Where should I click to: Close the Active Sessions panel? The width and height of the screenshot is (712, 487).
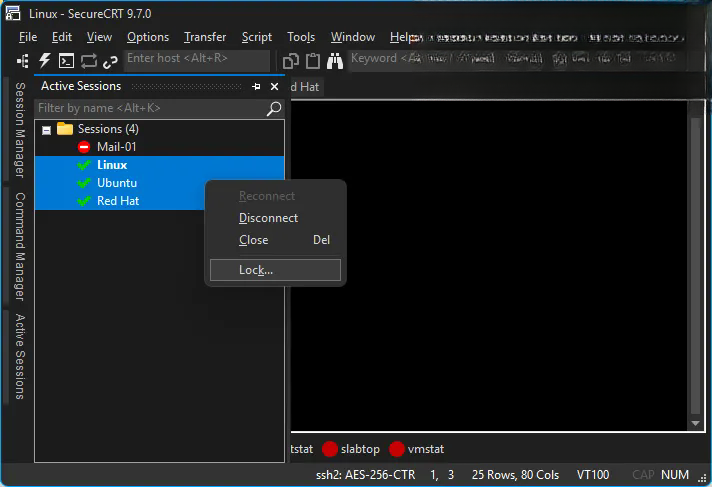[x=274, y=86]
